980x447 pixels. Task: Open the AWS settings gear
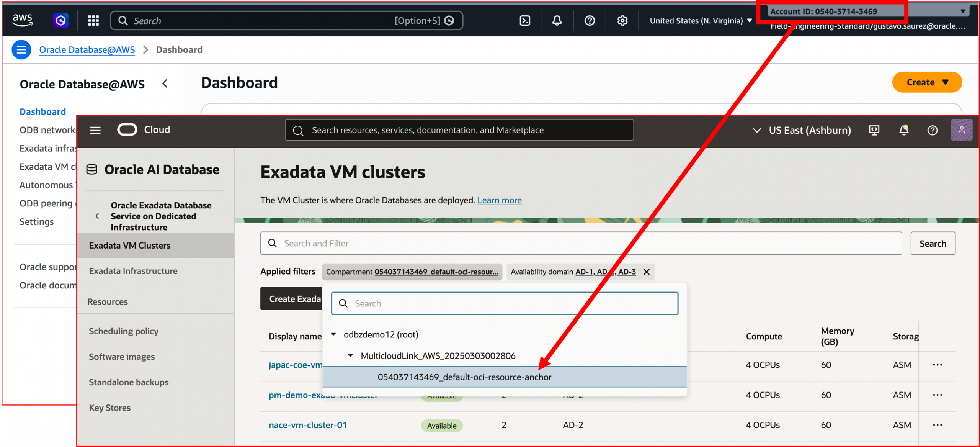coord(622,20)
